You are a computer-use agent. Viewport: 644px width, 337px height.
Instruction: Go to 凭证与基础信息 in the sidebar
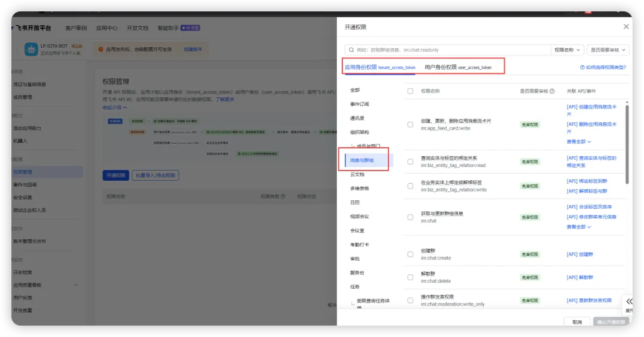30,84
